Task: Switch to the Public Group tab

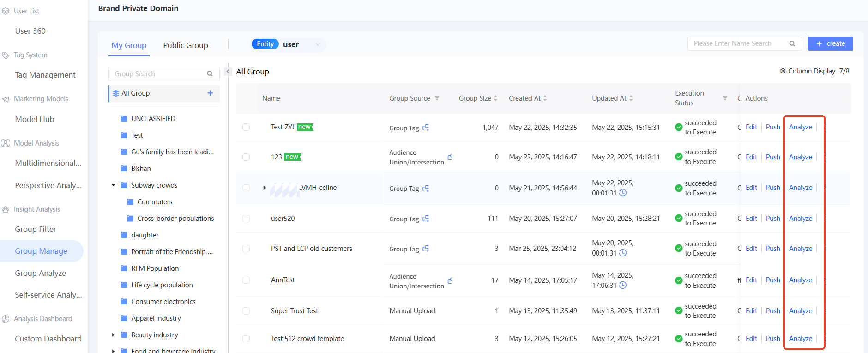Action: 186,45
